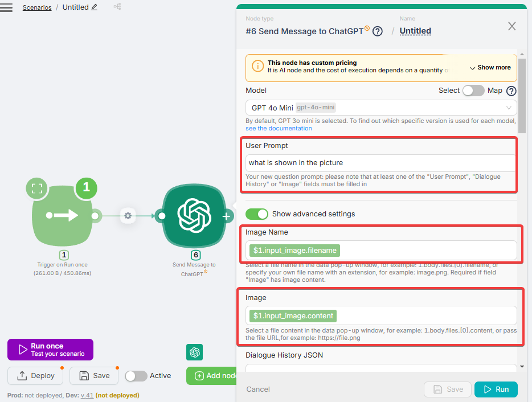Open the Dialogue History JSON dropdown
The height and width of the screenshot is (402, 532).
380,368
